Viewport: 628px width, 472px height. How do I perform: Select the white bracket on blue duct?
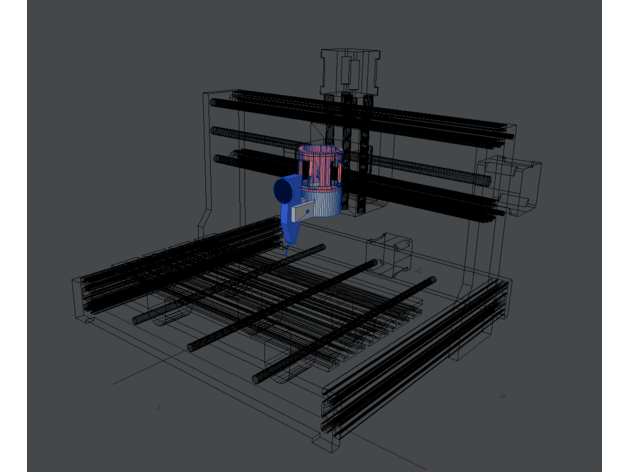(304, 210)
